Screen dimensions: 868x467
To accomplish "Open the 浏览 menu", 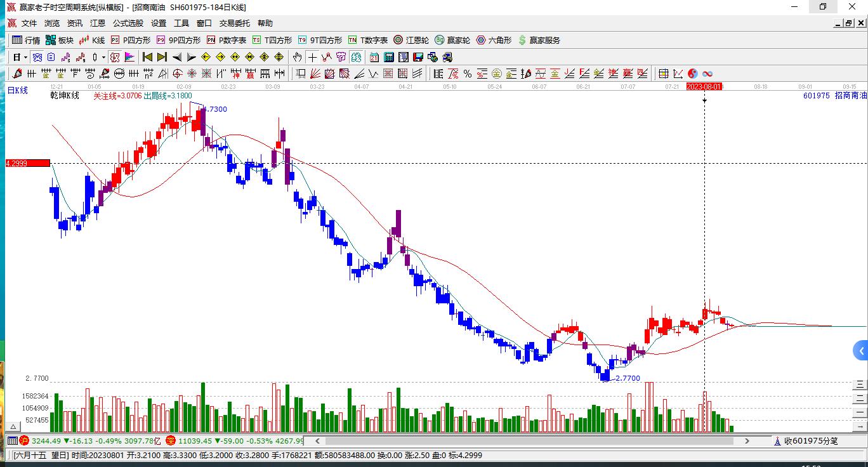I will tap(52, 23).
